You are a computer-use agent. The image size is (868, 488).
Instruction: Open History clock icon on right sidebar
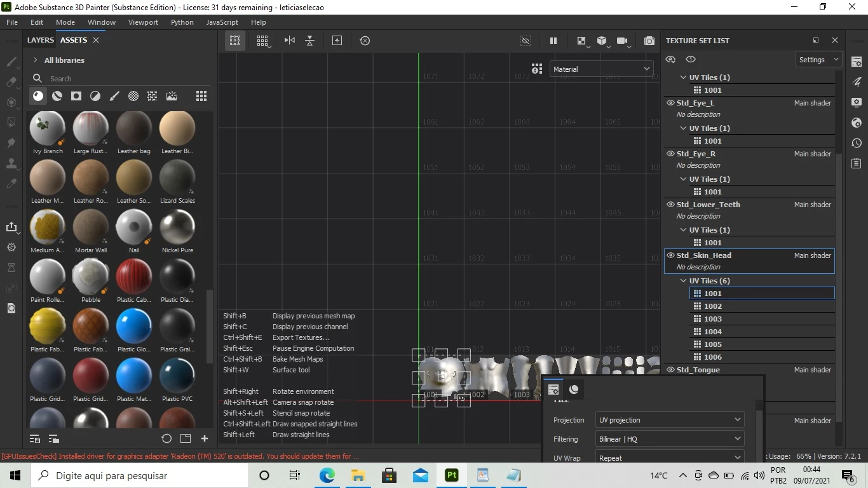[857, 143]
